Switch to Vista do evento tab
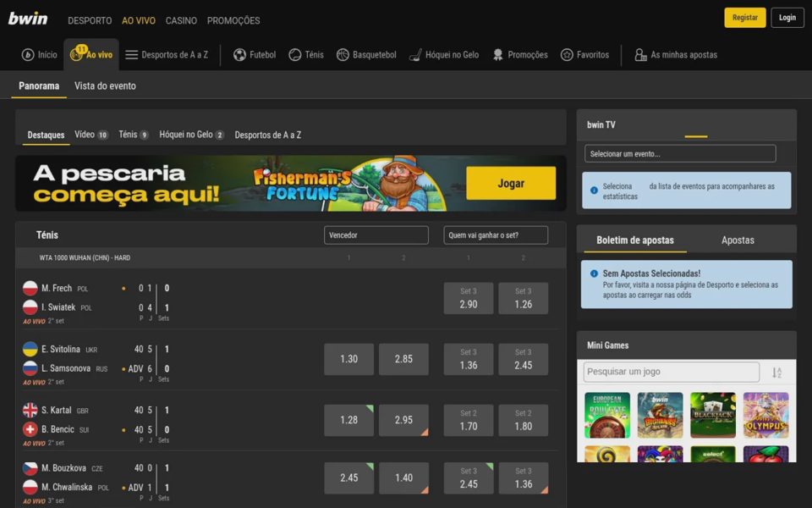Screen dimensions: 812x508 pos(105,86)
